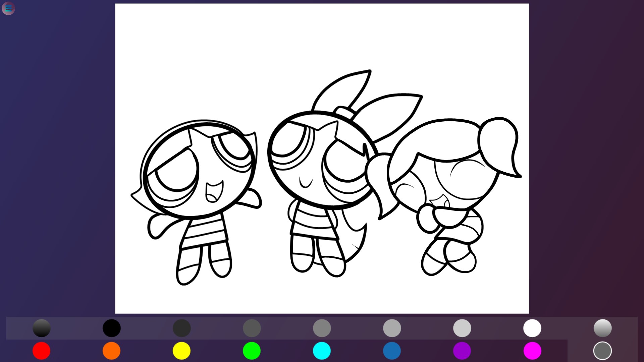This screenshot has width=644, height=362.
Task: Select the bright green color swatch
Action: pos(252,351)
